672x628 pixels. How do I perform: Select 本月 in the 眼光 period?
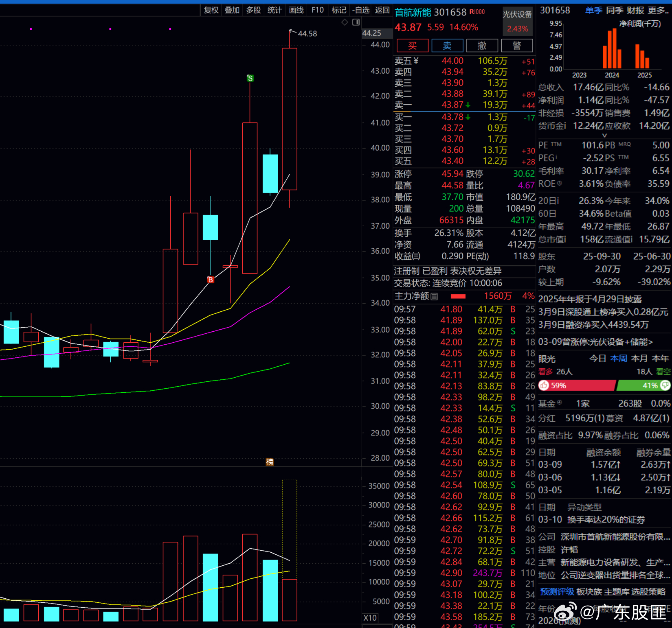[639, 359]
